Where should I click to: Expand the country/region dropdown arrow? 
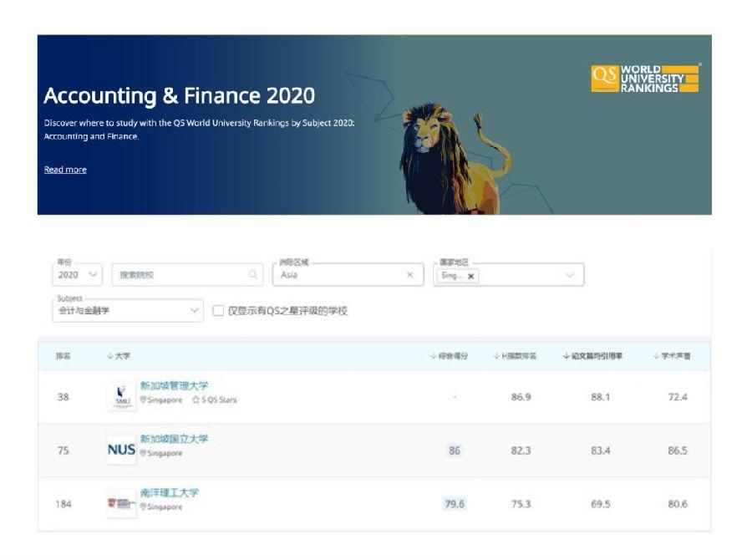click(x=569, y=275)
